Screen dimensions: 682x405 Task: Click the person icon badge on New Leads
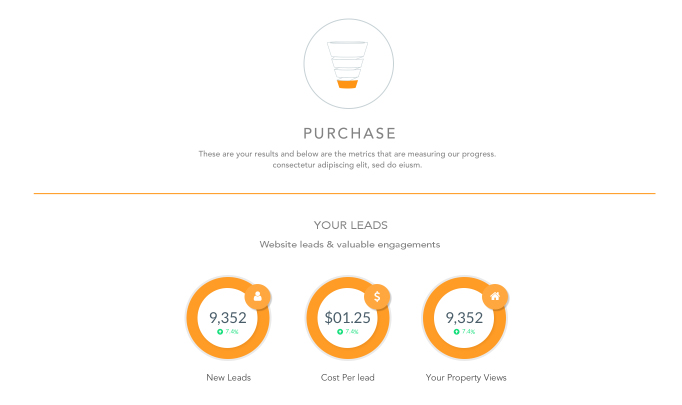coord(257,296)
